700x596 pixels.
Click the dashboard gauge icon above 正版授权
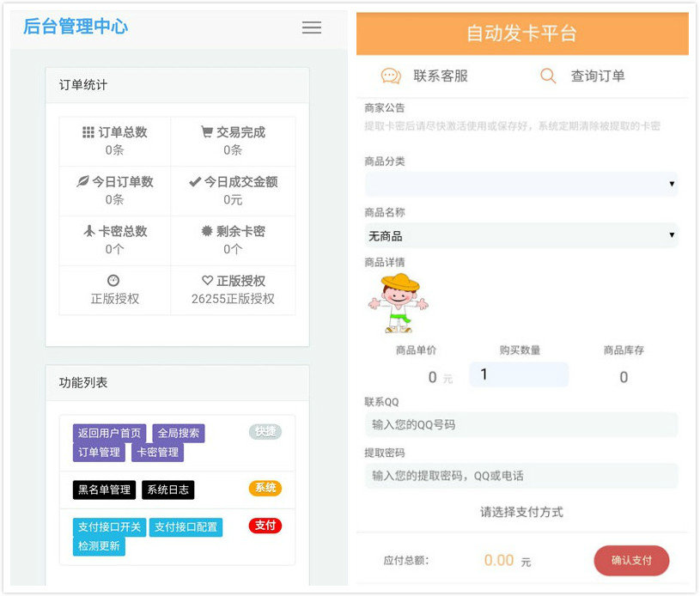(113, 280)
